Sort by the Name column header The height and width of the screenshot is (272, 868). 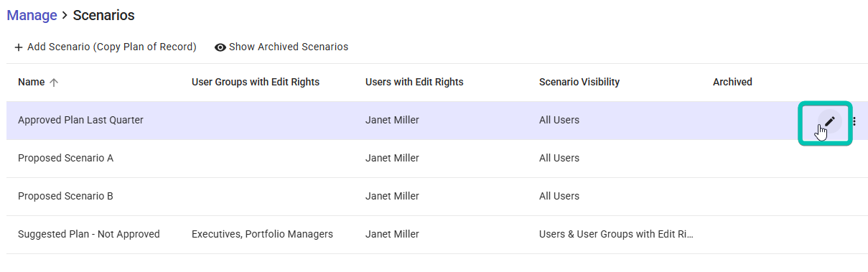(x=32, y=82)
